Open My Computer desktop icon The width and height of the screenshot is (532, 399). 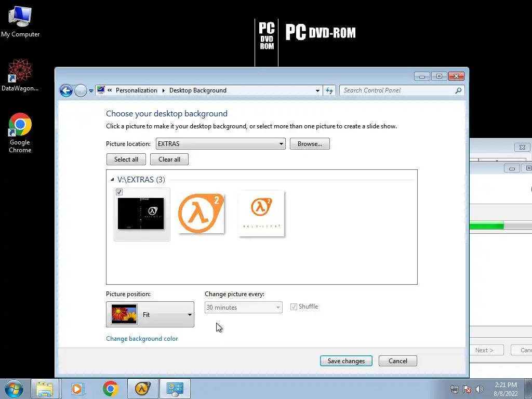(x=20, y=21)
